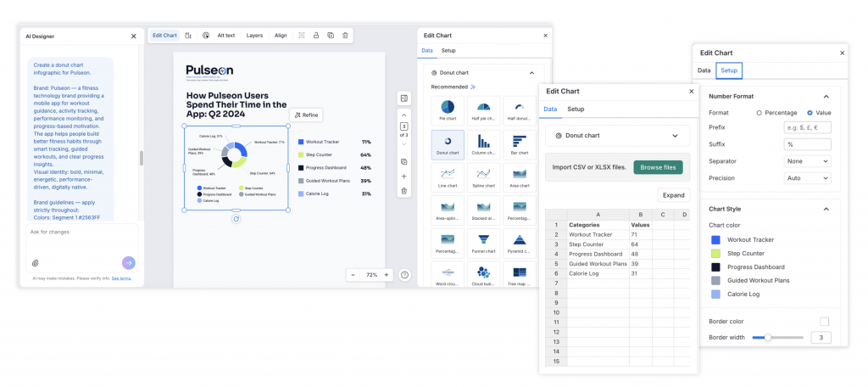
Task: Open the color palette icon in toolbar
Action: point(205,36)
